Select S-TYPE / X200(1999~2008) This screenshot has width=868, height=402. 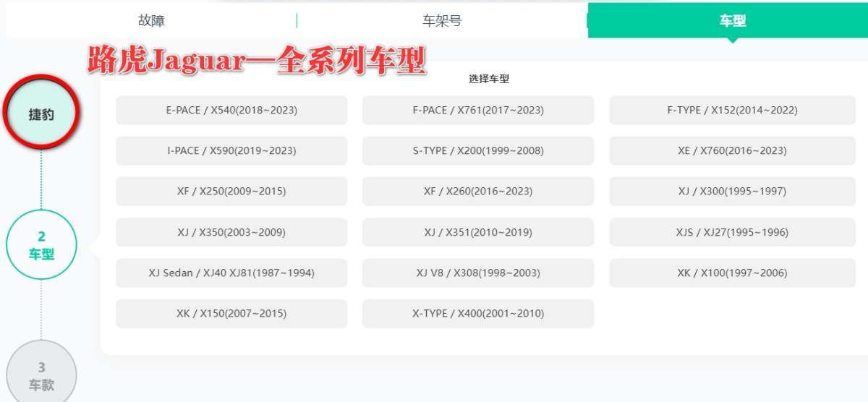[478, 151]
